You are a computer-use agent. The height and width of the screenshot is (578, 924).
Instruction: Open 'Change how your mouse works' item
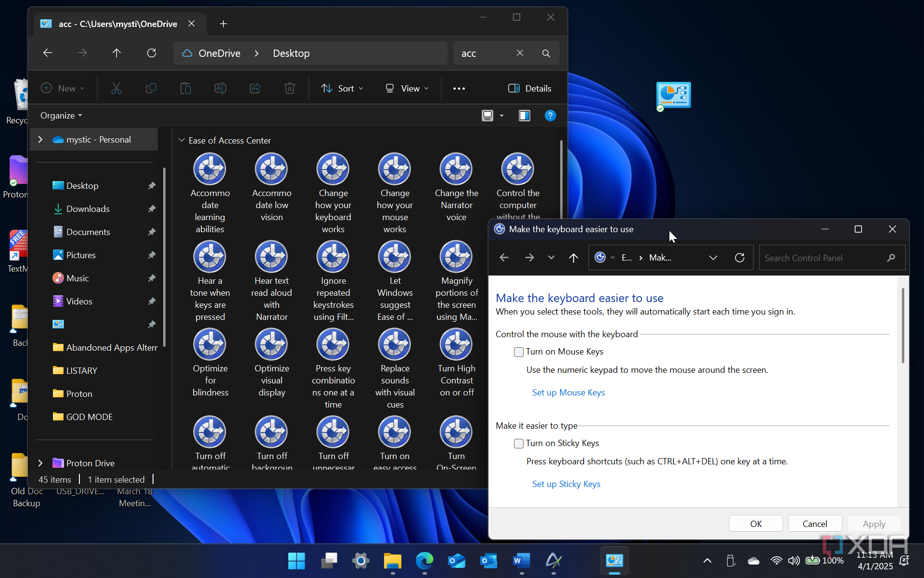[395, 193]
